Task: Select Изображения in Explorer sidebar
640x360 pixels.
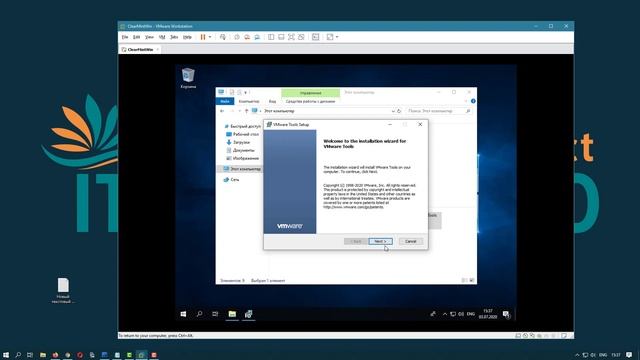Action: [x=242, y=158]
